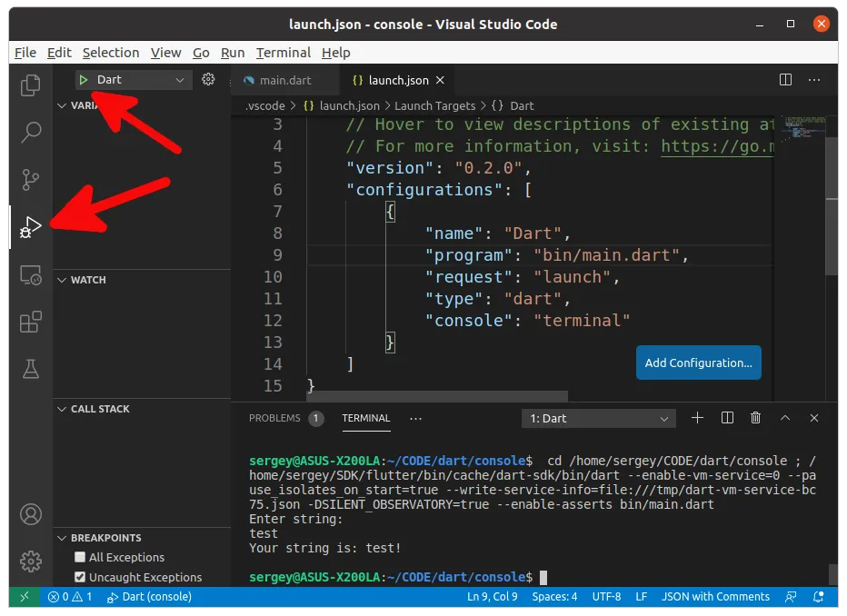The image size is (847, 616).
Task: Select the Terminal panel tab
Action: coord(365,419)
